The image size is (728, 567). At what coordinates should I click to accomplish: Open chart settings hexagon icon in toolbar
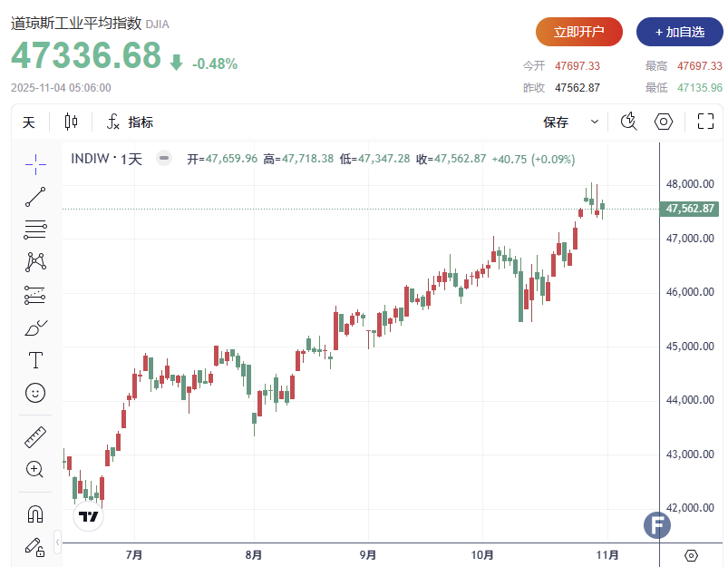pos(664,122)
